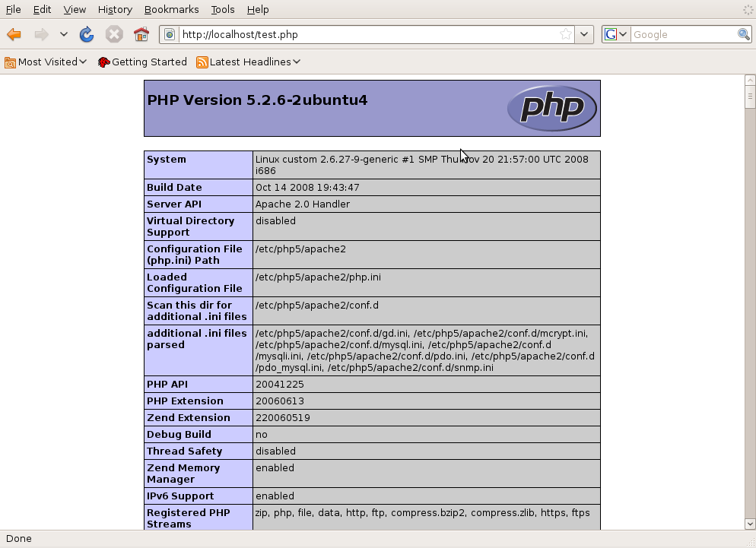Click the Latest Headlines RSS feed icon
This screenshot has height=548, width=756.
click(x=202, y=62)
